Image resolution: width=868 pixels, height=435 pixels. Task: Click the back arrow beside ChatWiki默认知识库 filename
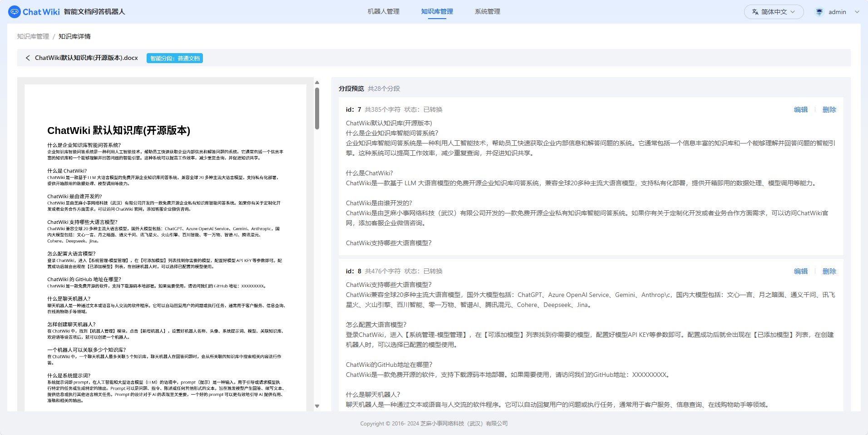click(28, 58)
